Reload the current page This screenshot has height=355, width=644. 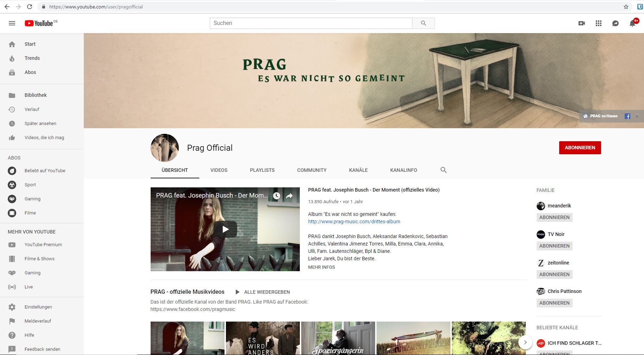coord(30,7)
